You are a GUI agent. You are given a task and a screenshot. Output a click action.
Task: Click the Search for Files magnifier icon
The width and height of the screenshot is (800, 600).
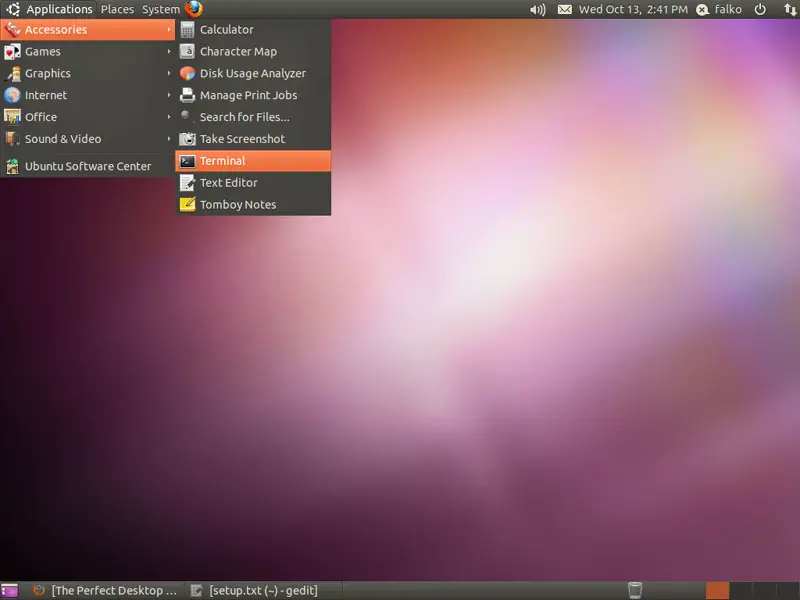pyautogui.click(x=187, y=117)
